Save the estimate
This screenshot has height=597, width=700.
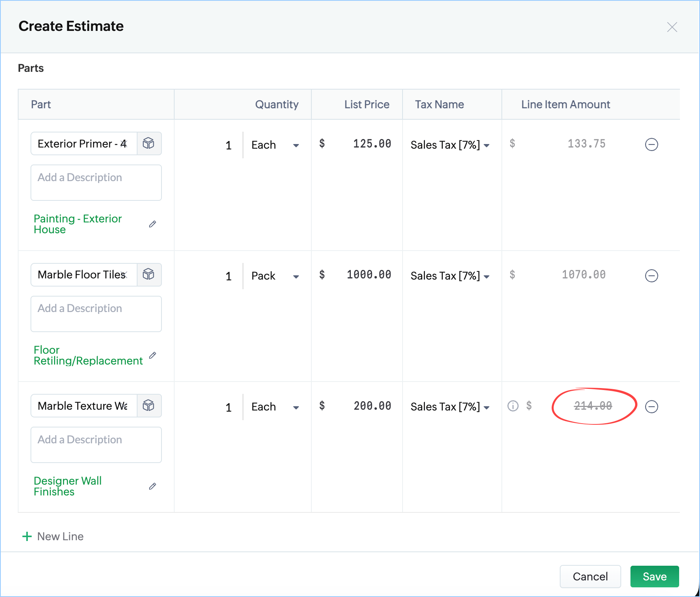click(x=654, y=577)
